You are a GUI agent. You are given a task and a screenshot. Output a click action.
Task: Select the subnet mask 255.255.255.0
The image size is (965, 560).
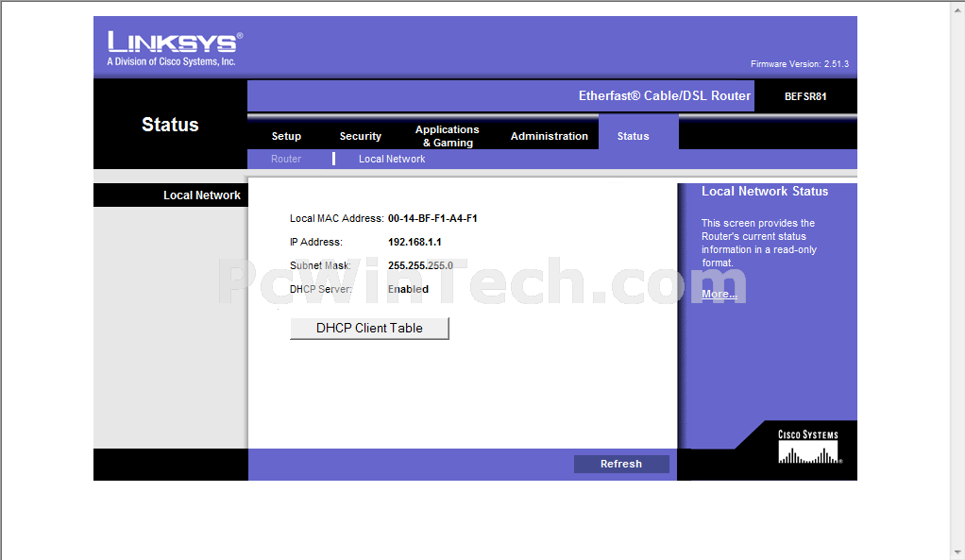[x=420, y=266]
